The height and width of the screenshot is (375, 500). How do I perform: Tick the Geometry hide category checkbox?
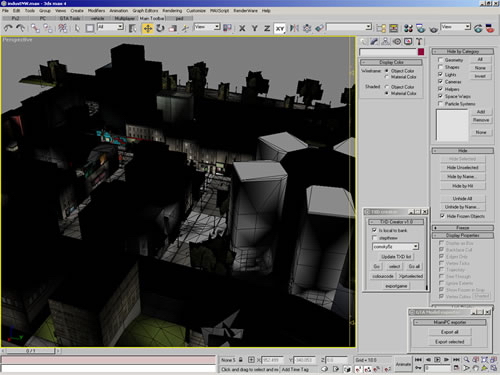tap(440, 60)
